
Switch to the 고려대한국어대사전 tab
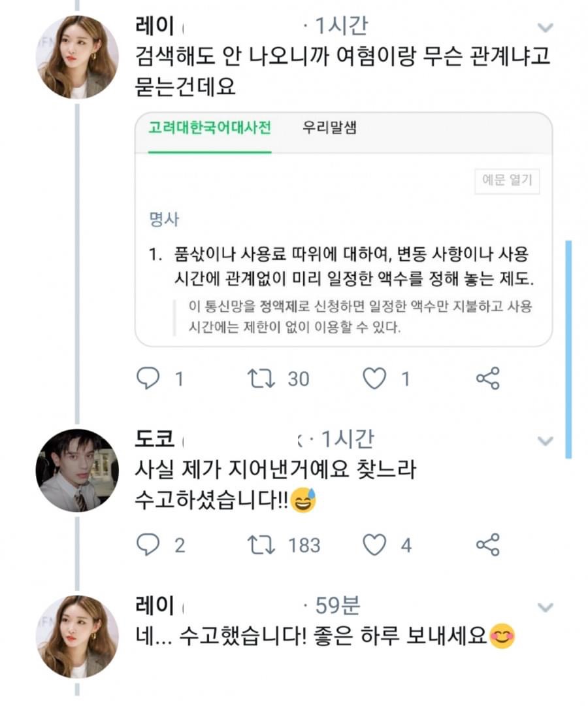point(209,127)
